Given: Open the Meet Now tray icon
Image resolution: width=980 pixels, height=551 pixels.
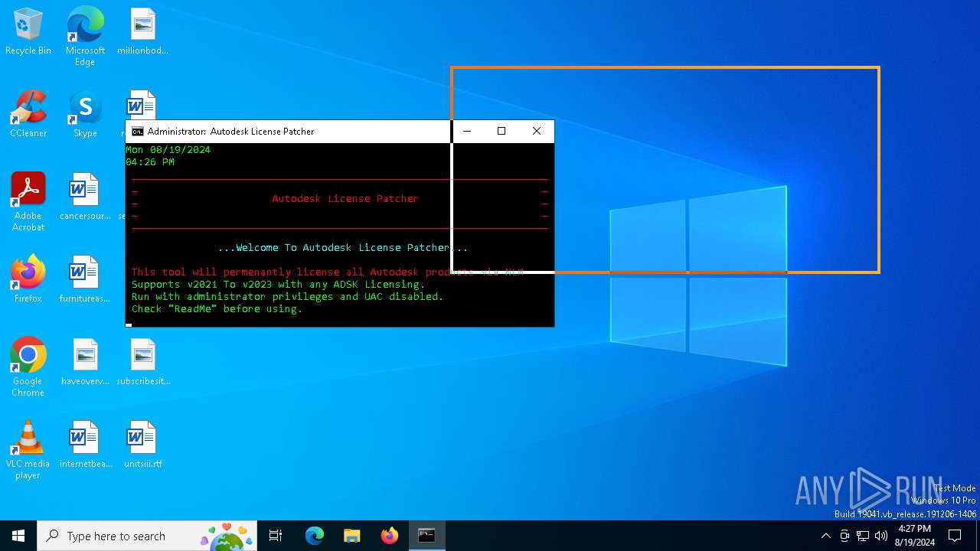Looking at the screenshot, I should tap(844, 536).
